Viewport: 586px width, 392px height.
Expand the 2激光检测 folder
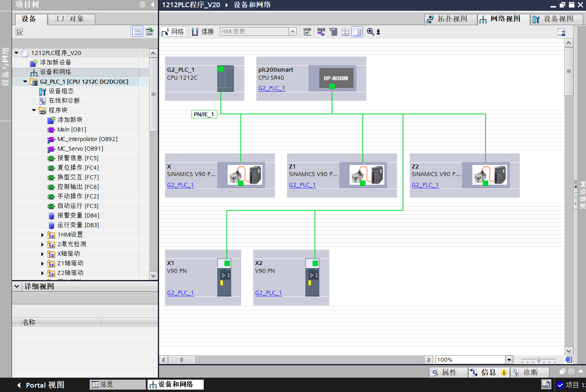43,244
